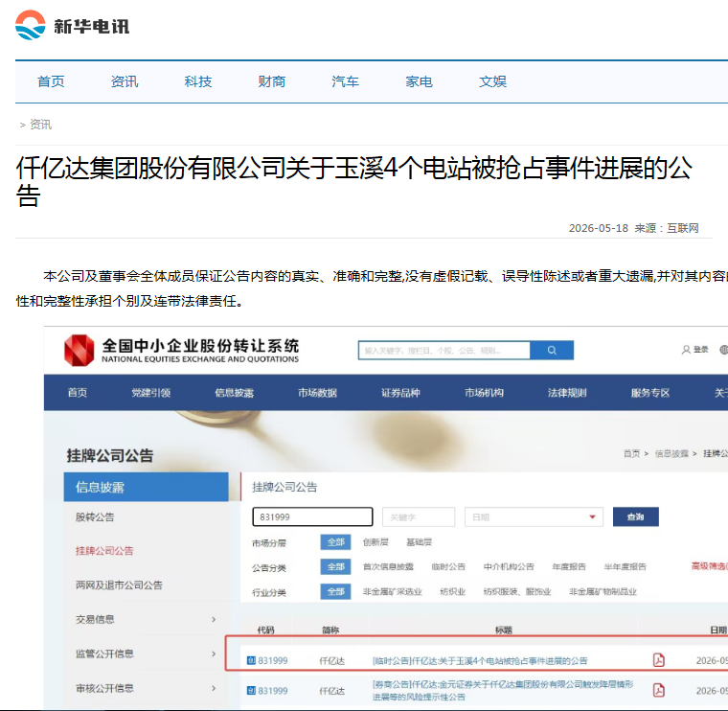728x711 pixels.
Task: Click the NEEQ keyword search field
Action: [444, 350]
